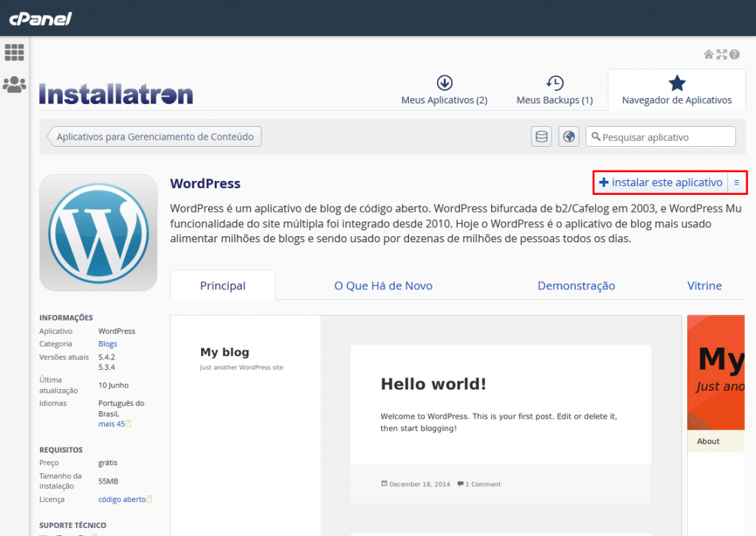Click the Pesquisar aplicativo search field
The image size is (756, 536).
661,137
